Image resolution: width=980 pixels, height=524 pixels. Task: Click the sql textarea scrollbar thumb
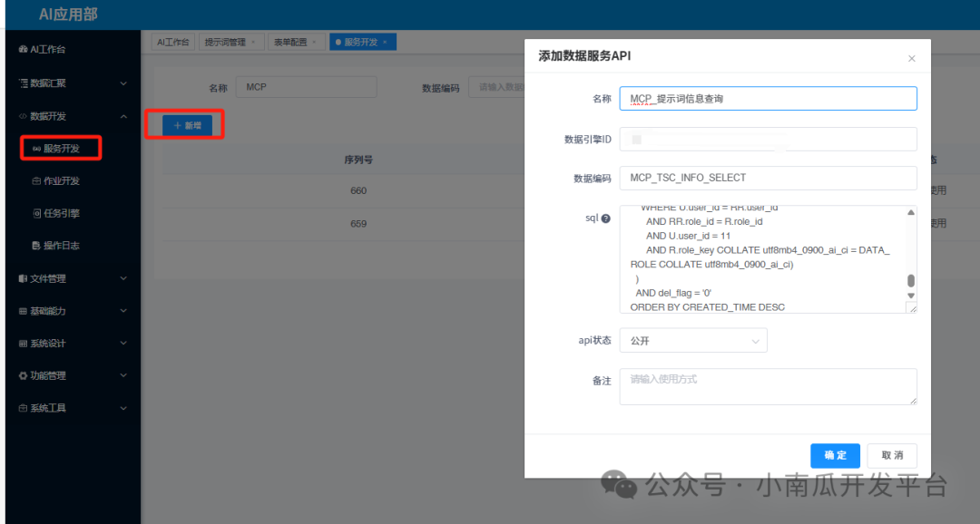(911, 280)
